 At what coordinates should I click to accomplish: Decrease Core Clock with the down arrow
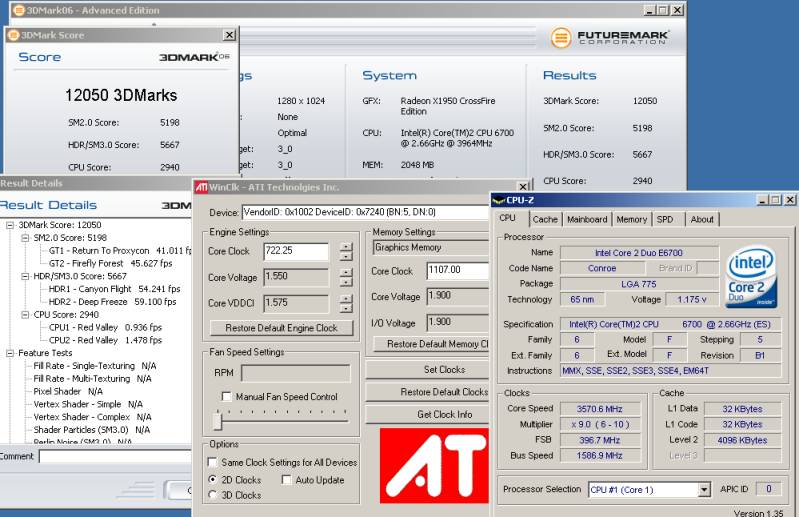point(346,256)
